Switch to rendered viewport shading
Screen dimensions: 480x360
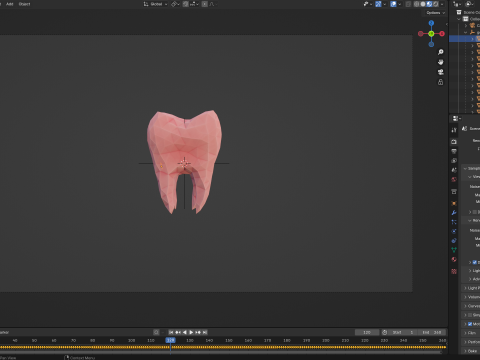click(436, 4)
